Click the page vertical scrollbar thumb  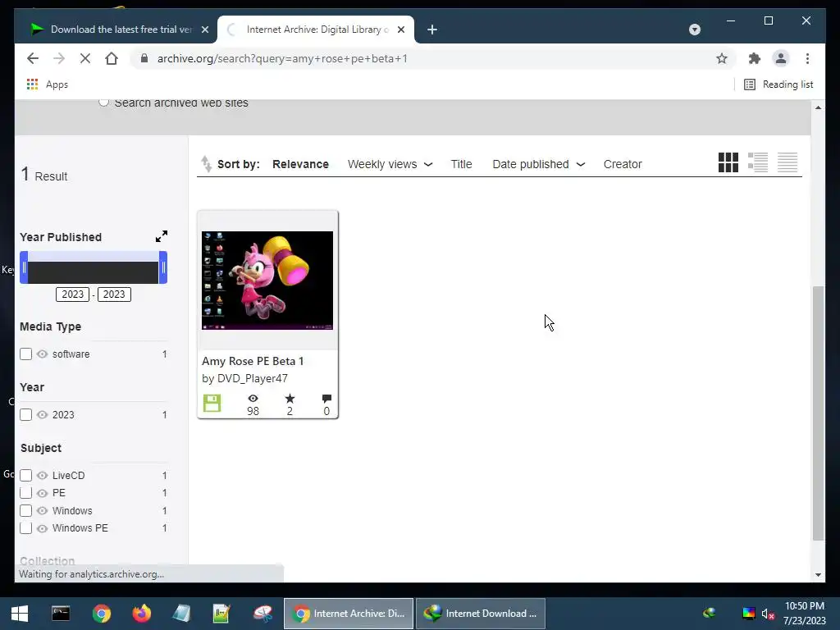point(818,413)
